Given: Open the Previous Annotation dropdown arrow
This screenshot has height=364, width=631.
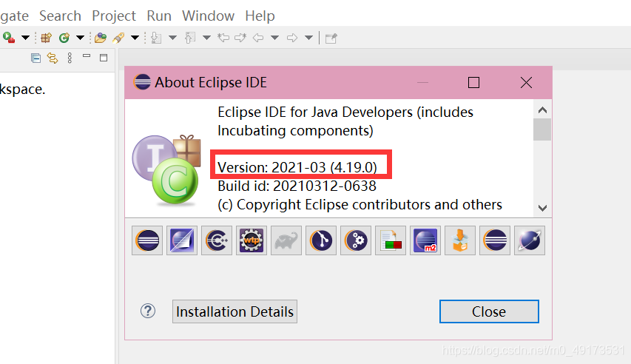Looking at the screenshot, I should pyautogui.click(x=206, y=38).
